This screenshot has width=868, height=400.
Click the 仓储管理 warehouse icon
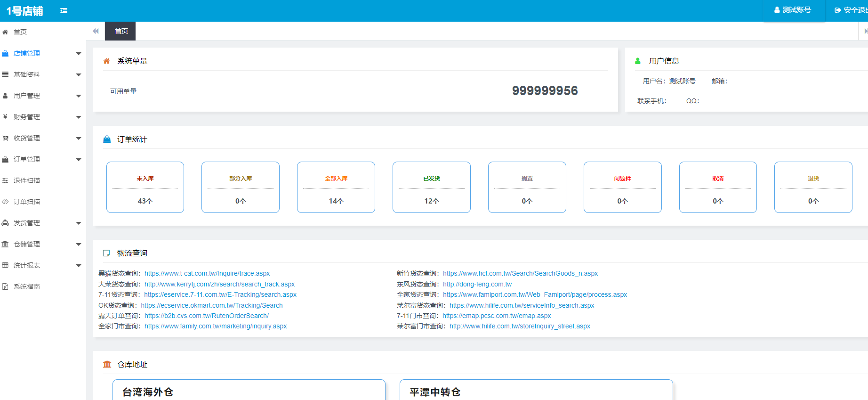click(5, 244)
